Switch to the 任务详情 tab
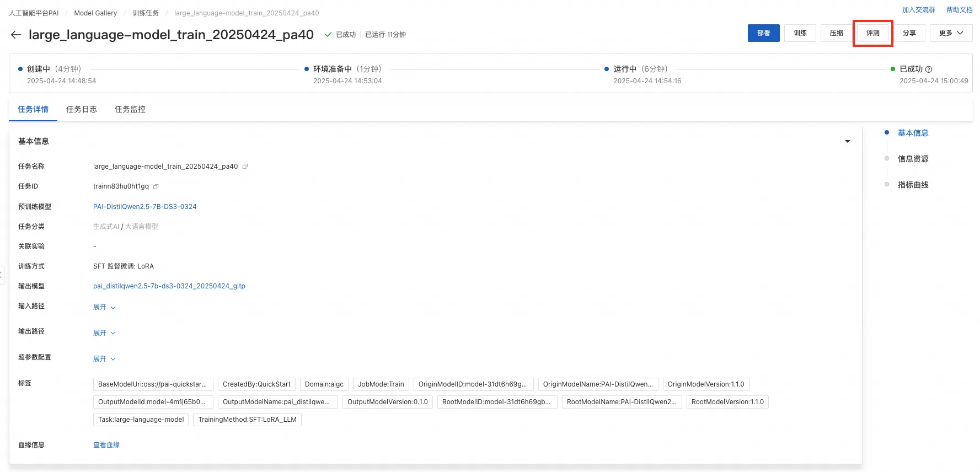Screen dimensions: 980x472 pos(33,109)
